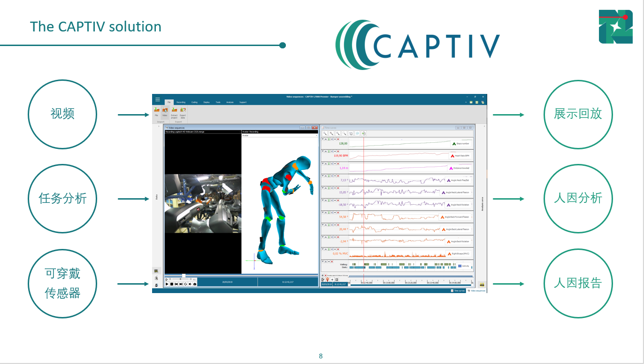Click the minus button on Distance traveled row

(335, 163)
